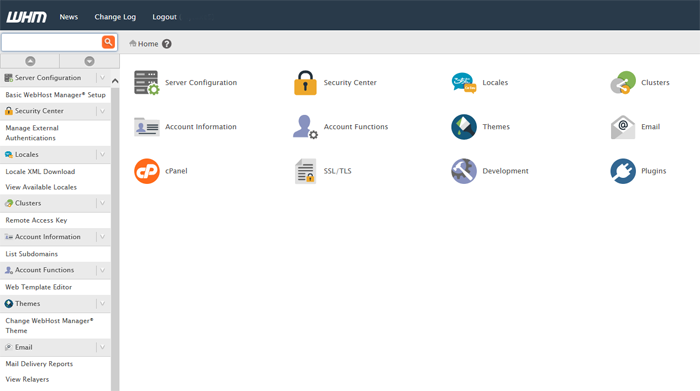Click the sidebar Account Information section icon
This screenshot has height=391, width=700.
[x=8, y=237]
